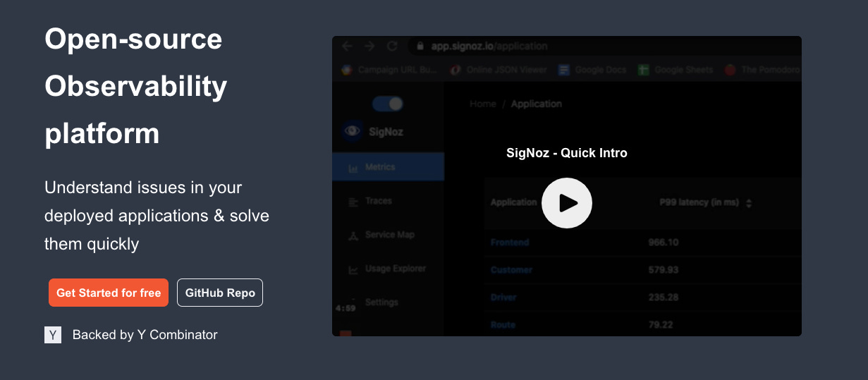
Task: Click the Backed by Y Combinator text
Action: 145,335
